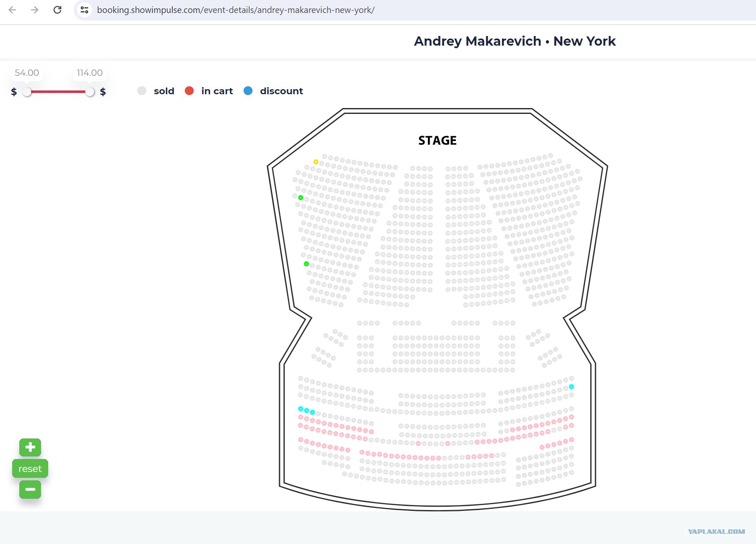Select the yellow seat near the stage
Screen dimensions: 756x544
point(316,162)
